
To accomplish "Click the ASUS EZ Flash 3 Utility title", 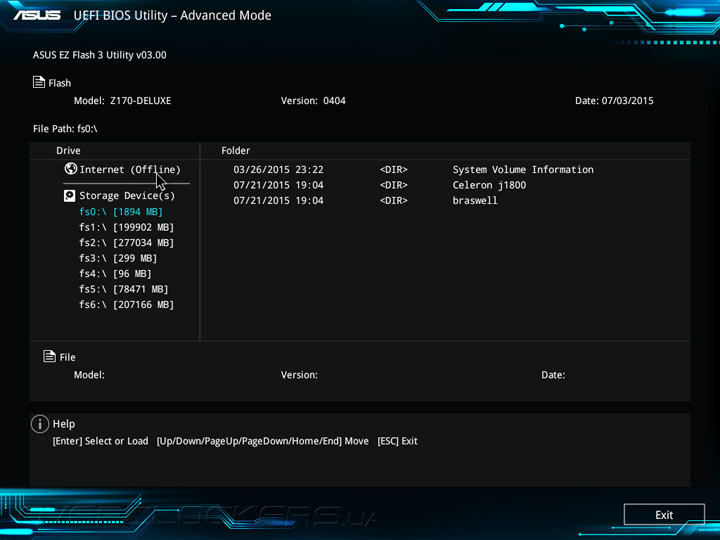I will click(x=100, y=55).
